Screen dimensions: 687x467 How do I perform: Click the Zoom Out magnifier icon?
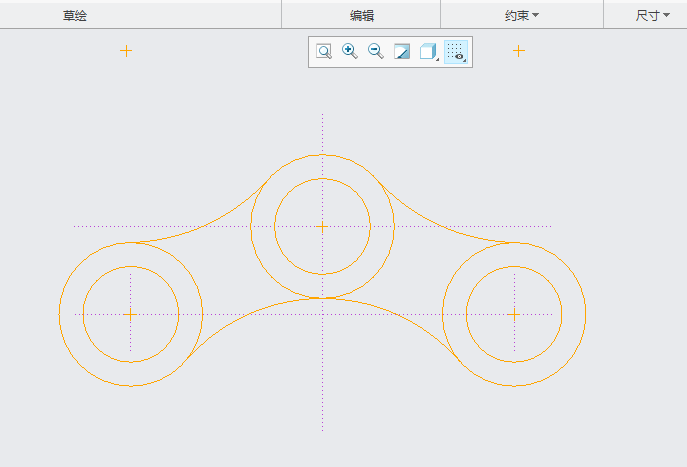click(x=376, y=52)
